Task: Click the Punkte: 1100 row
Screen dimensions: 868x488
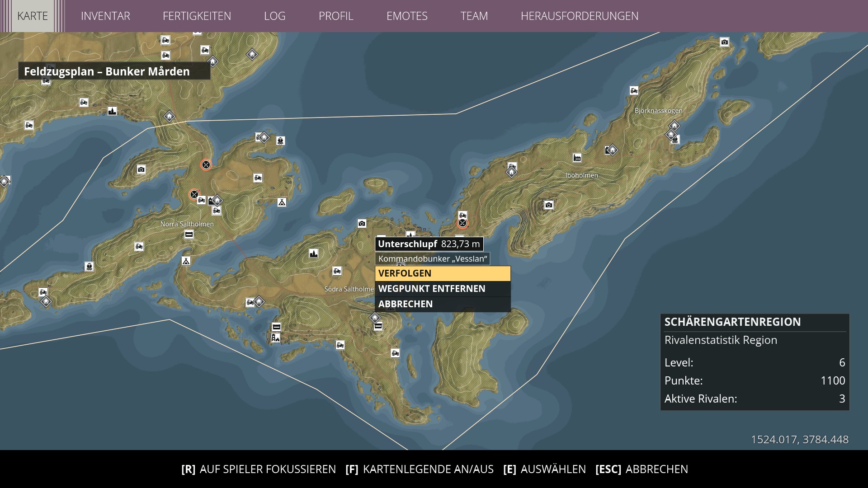Action: click(755, 380)
